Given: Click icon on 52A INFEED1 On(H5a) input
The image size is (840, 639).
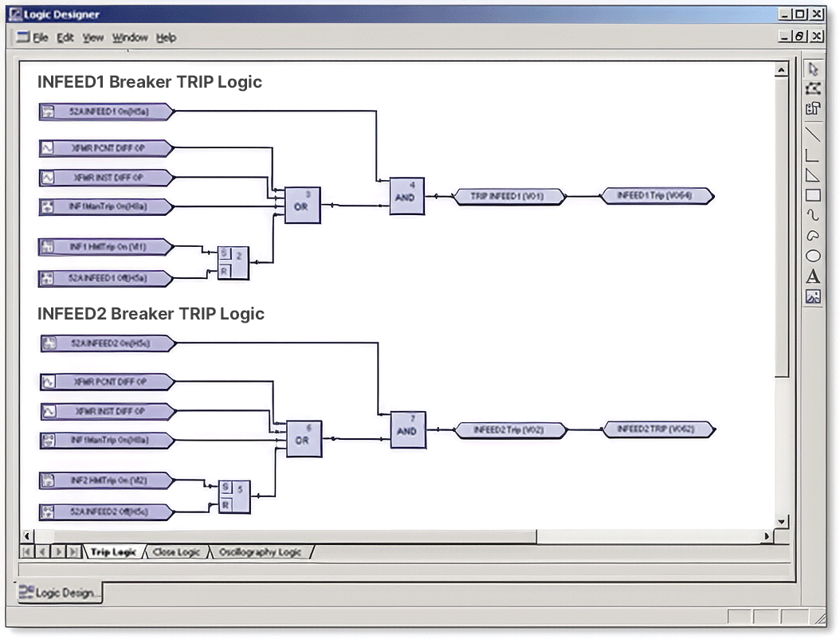Looking at the screenshot, I should (x=48, y=112).
